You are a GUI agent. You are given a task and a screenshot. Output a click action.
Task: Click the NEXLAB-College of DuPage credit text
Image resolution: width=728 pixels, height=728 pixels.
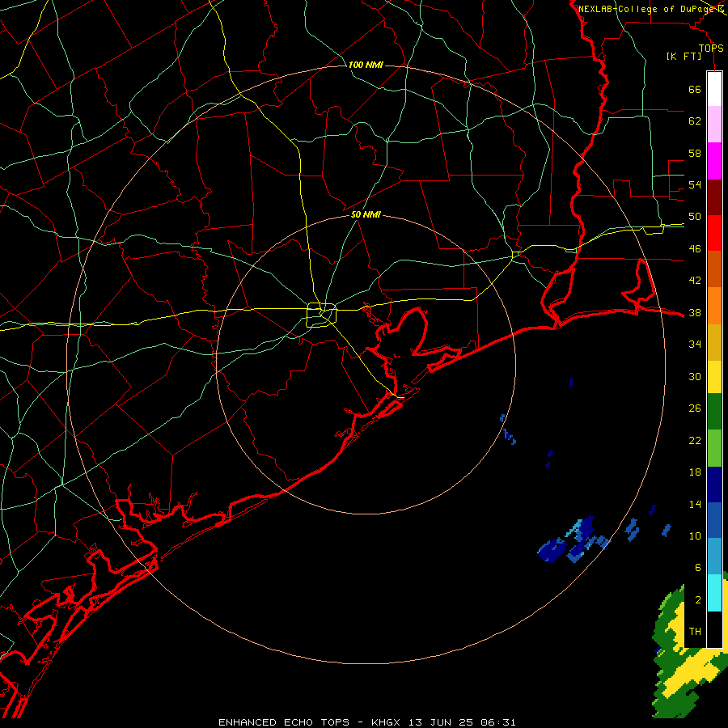tap(648, 9)
